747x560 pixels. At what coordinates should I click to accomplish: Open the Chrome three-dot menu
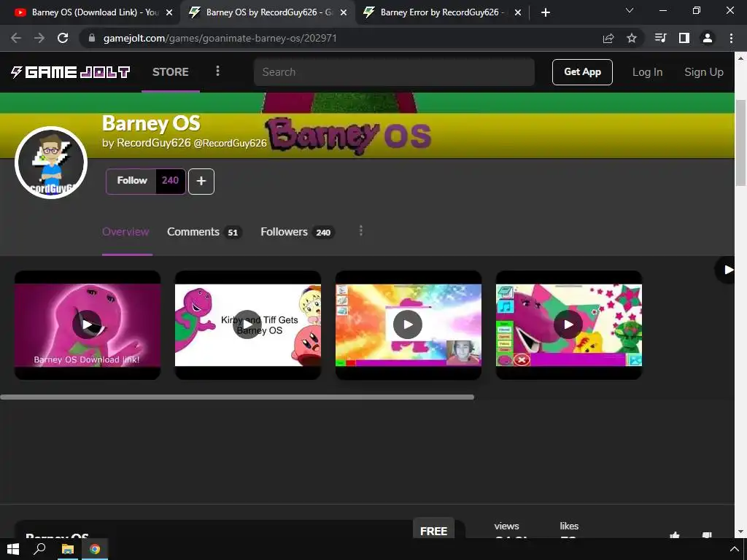tap(731, 38)
